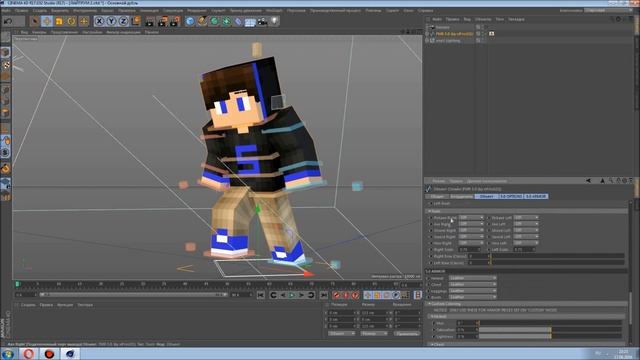The height and width of the screenshot is (360, 640).
Task: Toggle the Y axis lock button
Action: pos(111,21)
